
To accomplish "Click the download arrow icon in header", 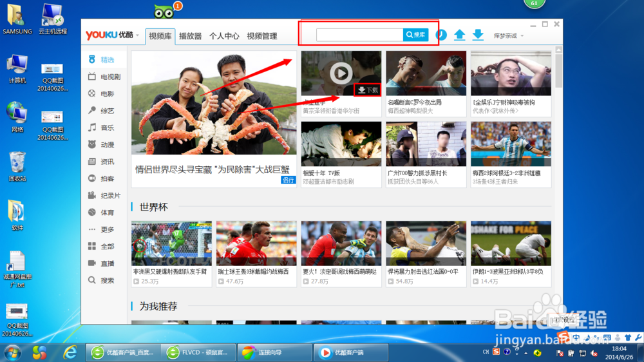I will click(x=478, y=35).
